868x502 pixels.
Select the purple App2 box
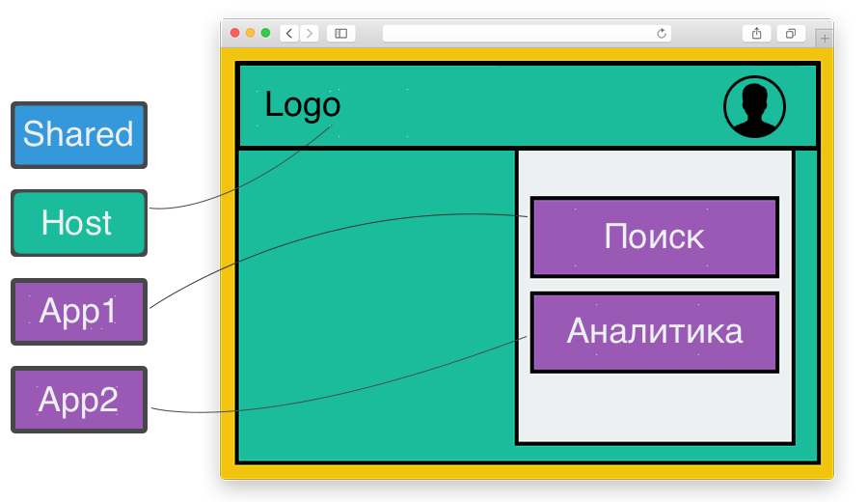pos(79,400)
